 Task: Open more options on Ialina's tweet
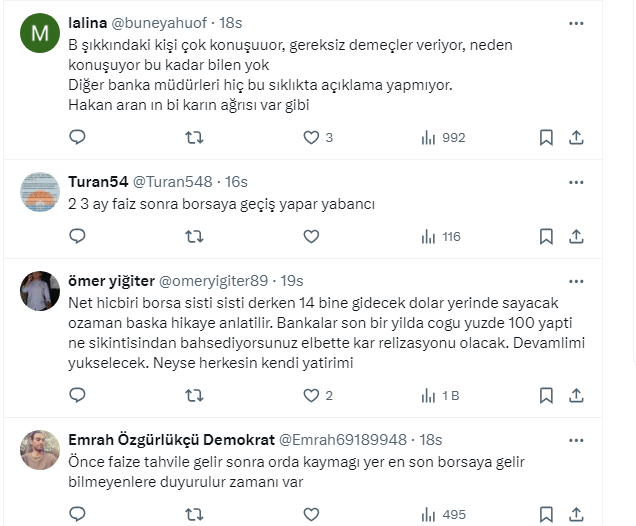576,23
